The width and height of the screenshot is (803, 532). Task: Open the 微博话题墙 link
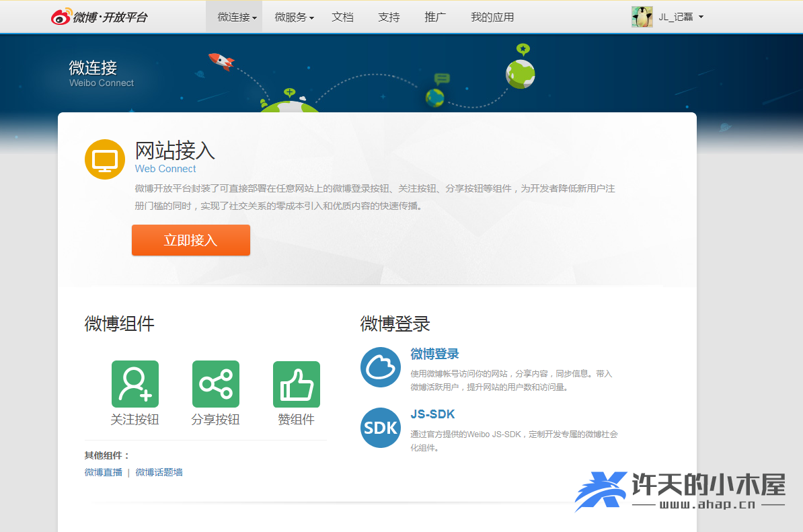159,472
